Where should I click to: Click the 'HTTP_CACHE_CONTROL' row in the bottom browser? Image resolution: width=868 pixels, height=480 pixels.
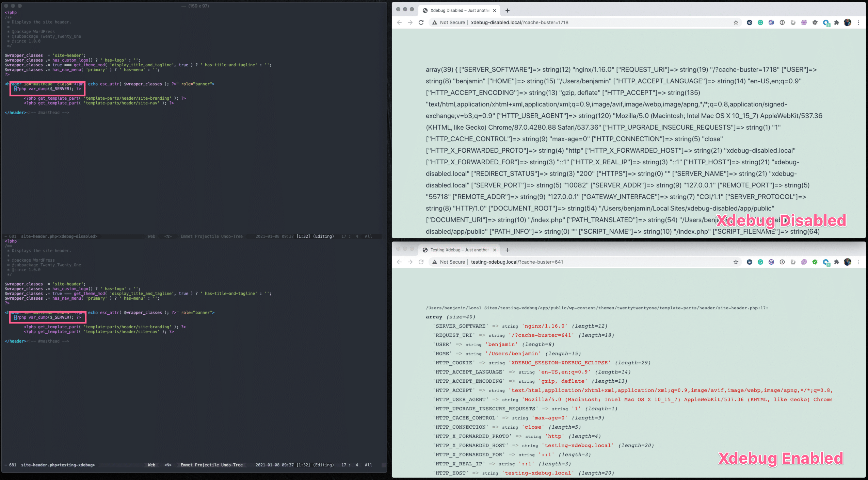click(518, 418)
